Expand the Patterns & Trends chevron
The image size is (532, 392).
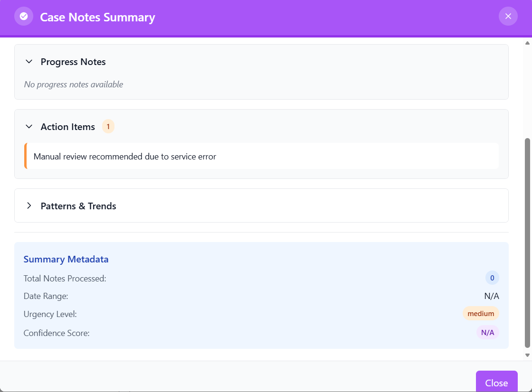click(x=29, y=206)
